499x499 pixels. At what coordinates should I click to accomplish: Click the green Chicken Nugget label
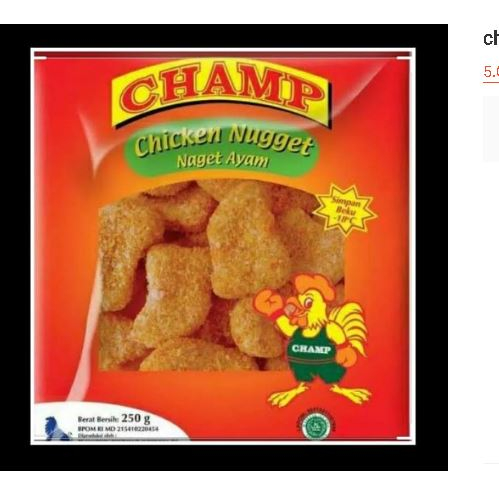click(222, 148)
